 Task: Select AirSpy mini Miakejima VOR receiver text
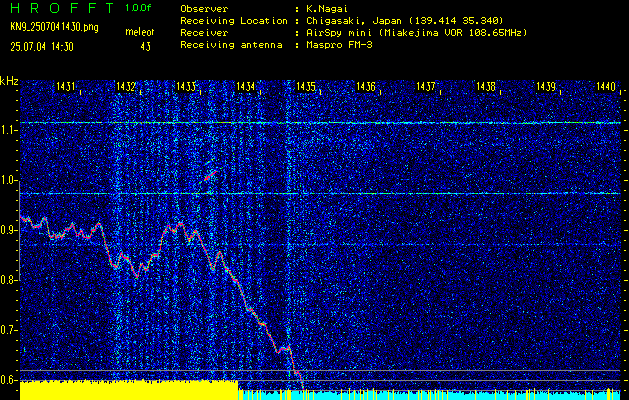416,32
